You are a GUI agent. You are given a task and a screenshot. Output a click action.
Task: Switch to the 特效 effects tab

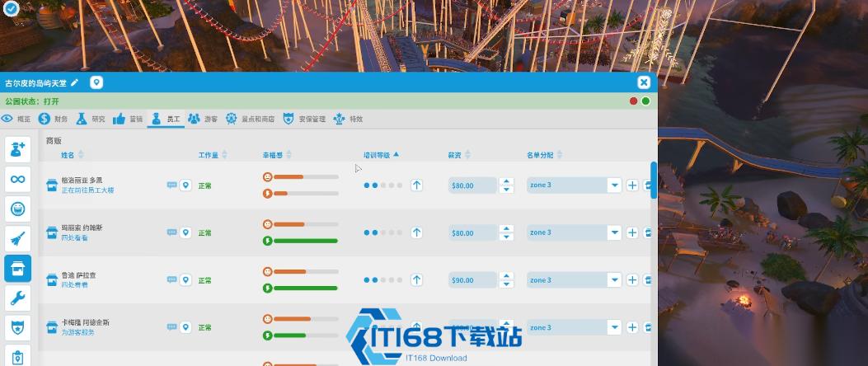pos(348,119)
